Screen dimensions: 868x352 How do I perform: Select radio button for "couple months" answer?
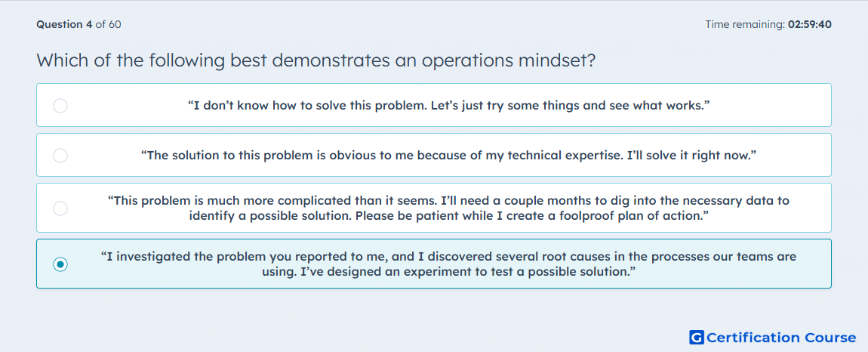[60, 208]
